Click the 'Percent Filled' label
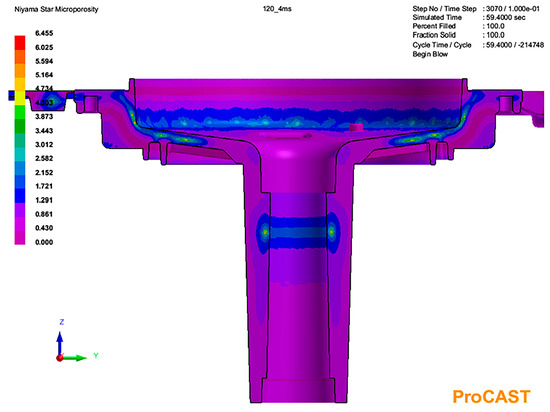The width and height of the screenshot is (550, 412). [434, 26]
